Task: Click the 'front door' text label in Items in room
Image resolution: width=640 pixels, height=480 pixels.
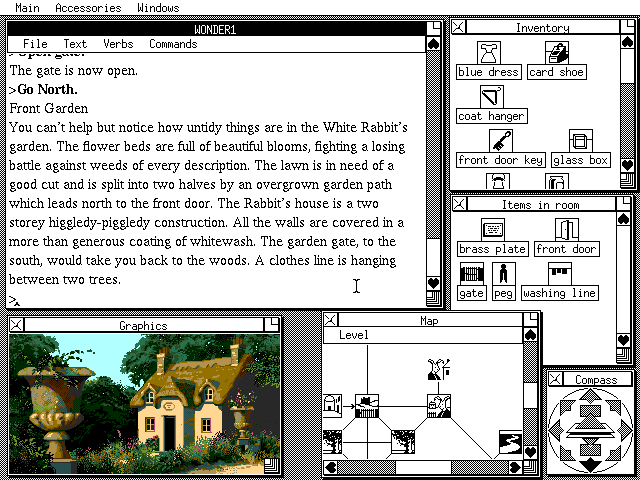Action: coord(567,249)
